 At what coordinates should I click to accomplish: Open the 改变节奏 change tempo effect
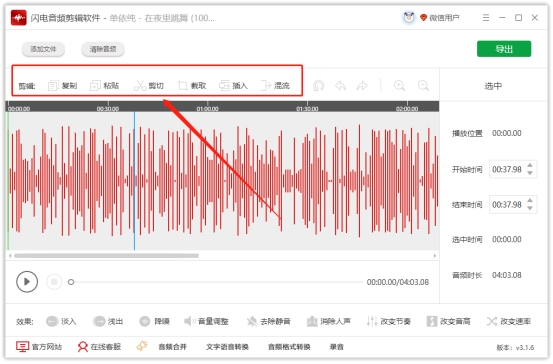[389, 321]
